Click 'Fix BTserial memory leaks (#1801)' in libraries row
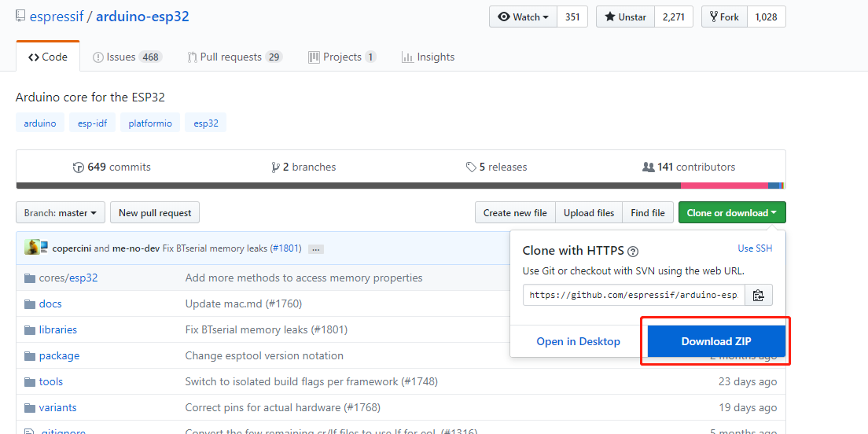Viewport: 868px width, 434px height. [x=267, y=330]
